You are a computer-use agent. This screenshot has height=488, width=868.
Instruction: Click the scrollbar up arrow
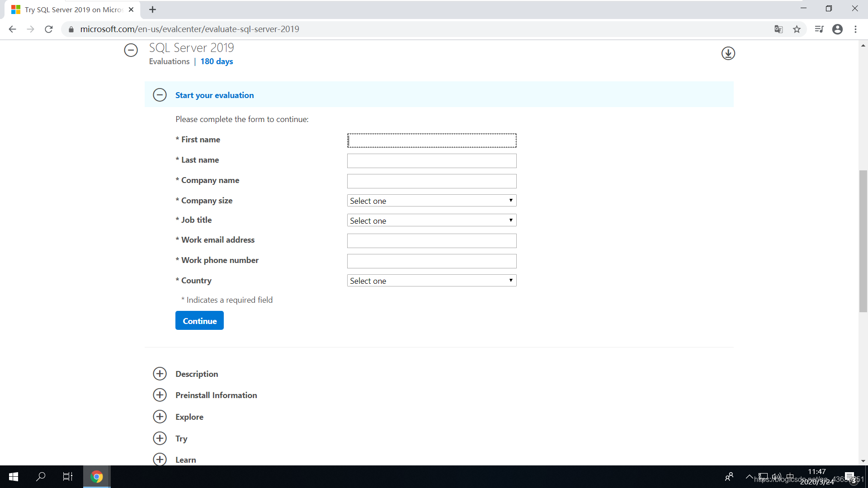863,45
